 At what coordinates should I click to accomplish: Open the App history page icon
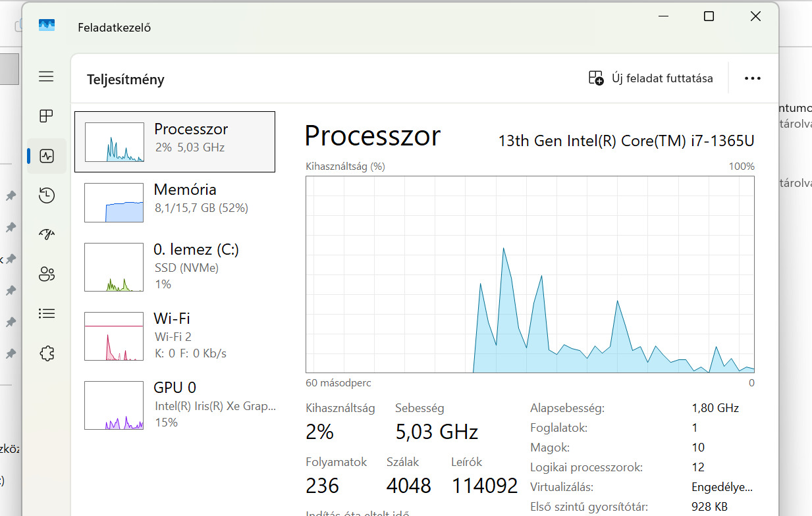coord(46,195)
